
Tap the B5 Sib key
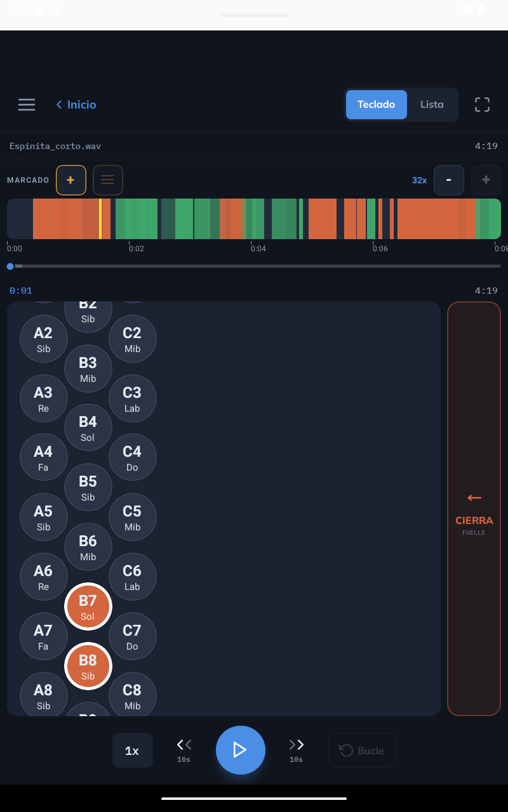[88, 487]
